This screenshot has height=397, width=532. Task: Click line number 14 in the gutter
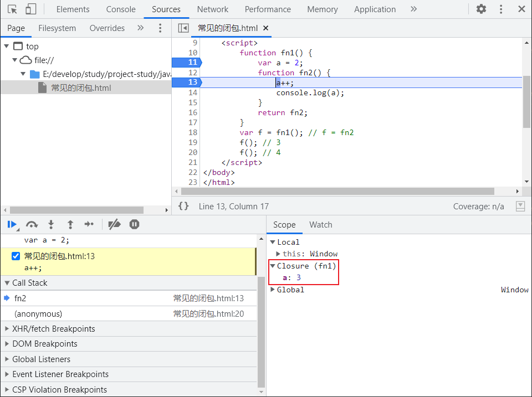point(192,92)
